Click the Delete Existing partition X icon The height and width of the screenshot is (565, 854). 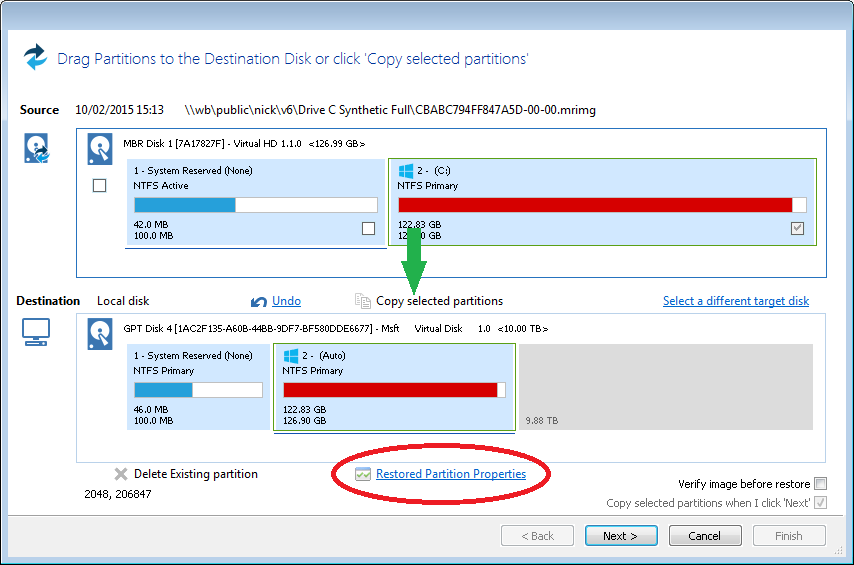click(x=121, y=474)
